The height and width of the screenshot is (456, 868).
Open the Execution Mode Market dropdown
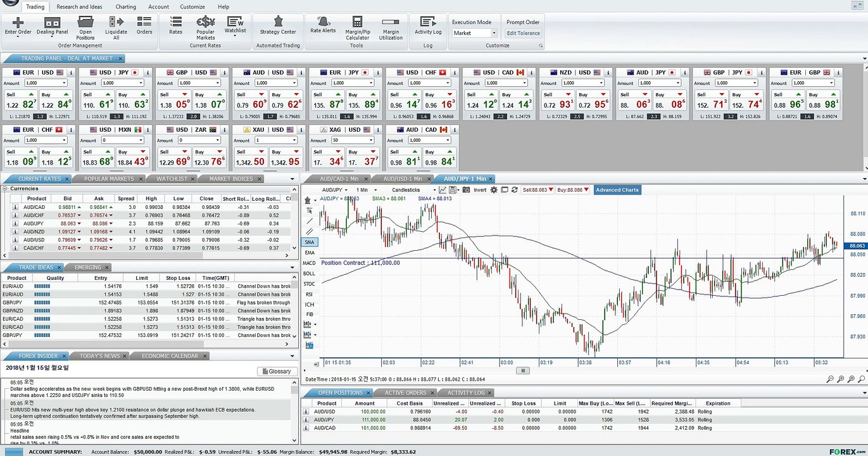tap(475, 33)
